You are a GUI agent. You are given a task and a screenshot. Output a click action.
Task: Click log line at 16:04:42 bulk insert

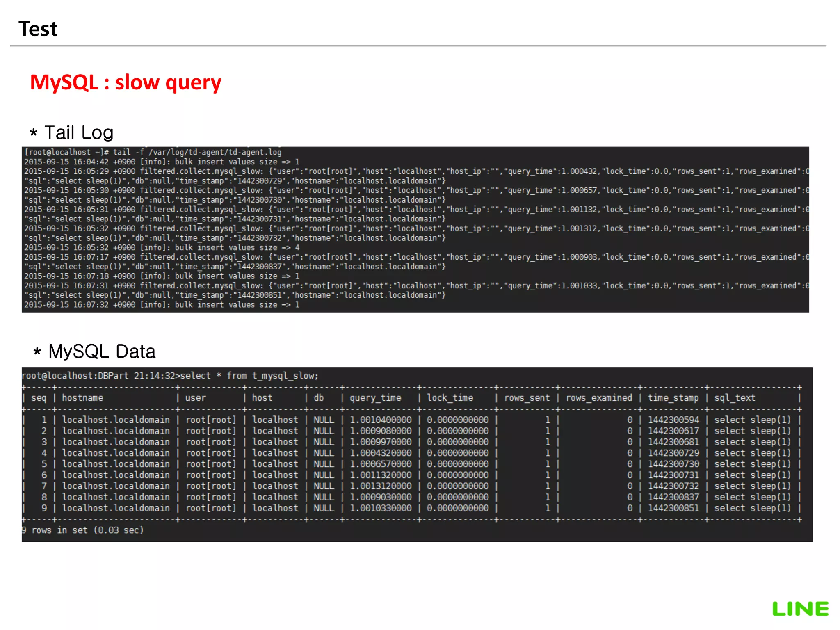162,162
